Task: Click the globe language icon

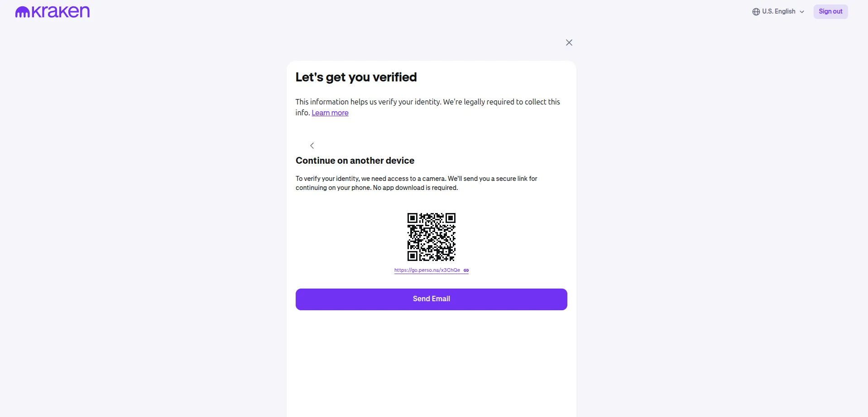Action: click(756, 12)
